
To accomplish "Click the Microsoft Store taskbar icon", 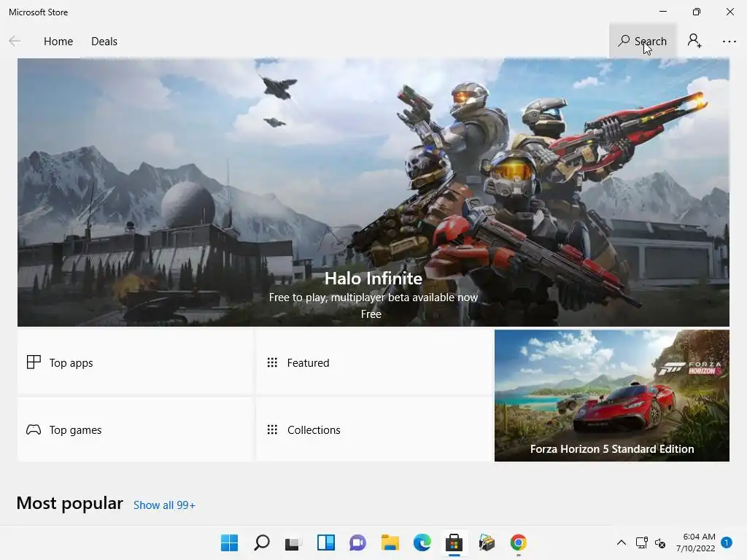I will tap(454, 542).
